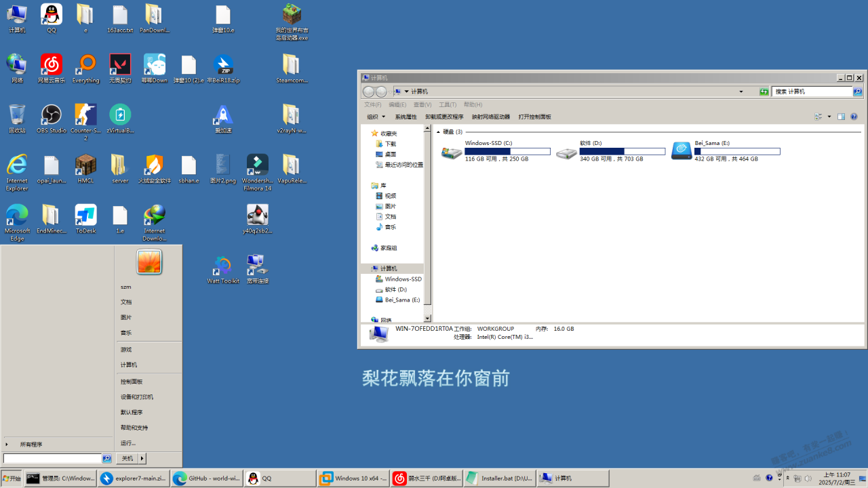Select the 图片2.png file icon
This screenshot has height=488, width=868.
tap(223, 169)
